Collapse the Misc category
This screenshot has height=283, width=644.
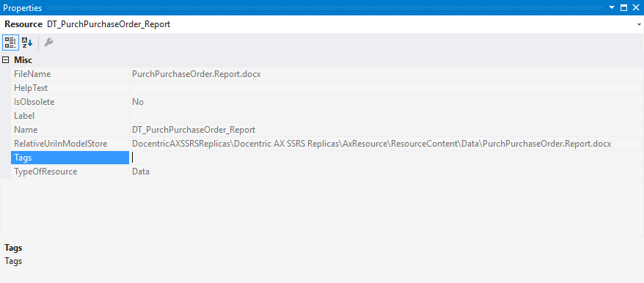[6, 60]
